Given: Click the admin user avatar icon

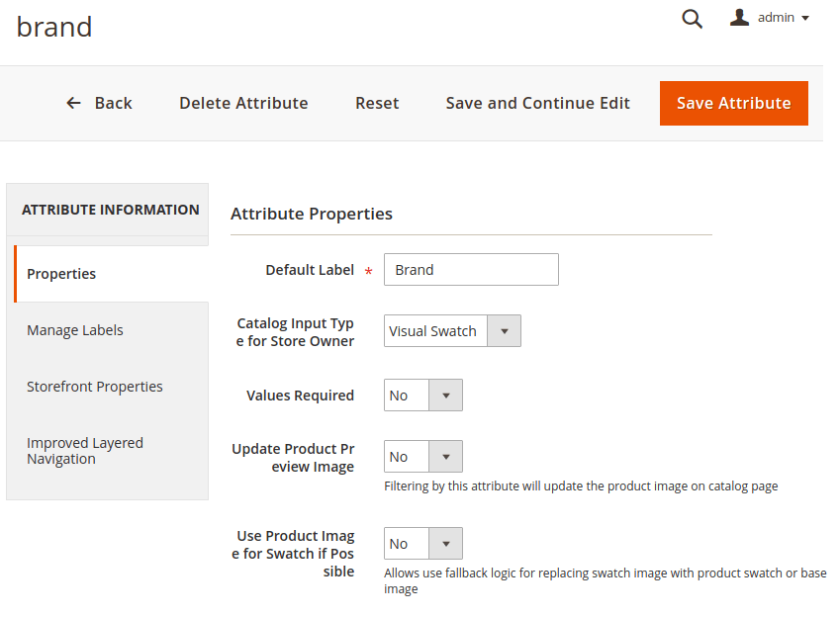Looking at the screenshot, I should tap(739, 18).
